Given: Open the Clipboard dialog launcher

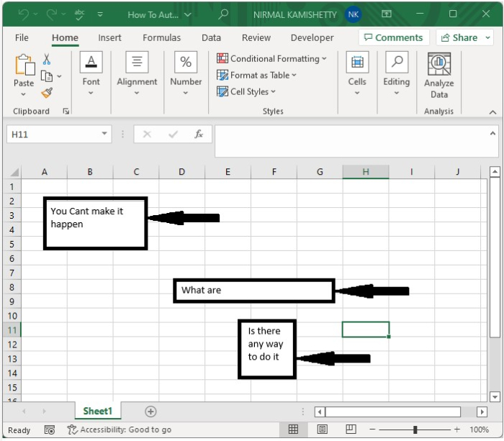Looking at the screenshot, I should [66, 111].
